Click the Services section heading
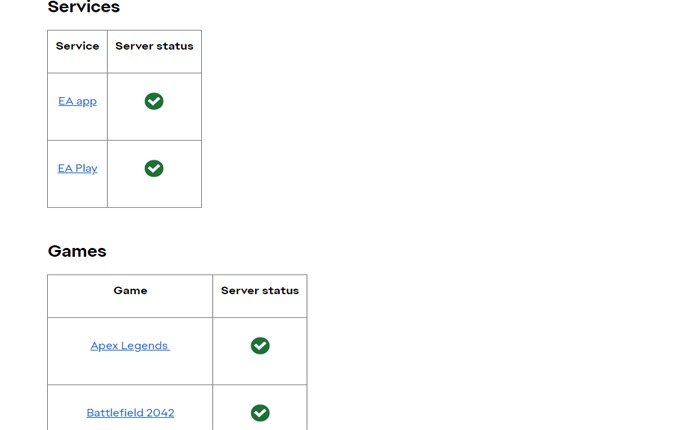This screenshot has width=700, height=430. click(x=84, y=8)
